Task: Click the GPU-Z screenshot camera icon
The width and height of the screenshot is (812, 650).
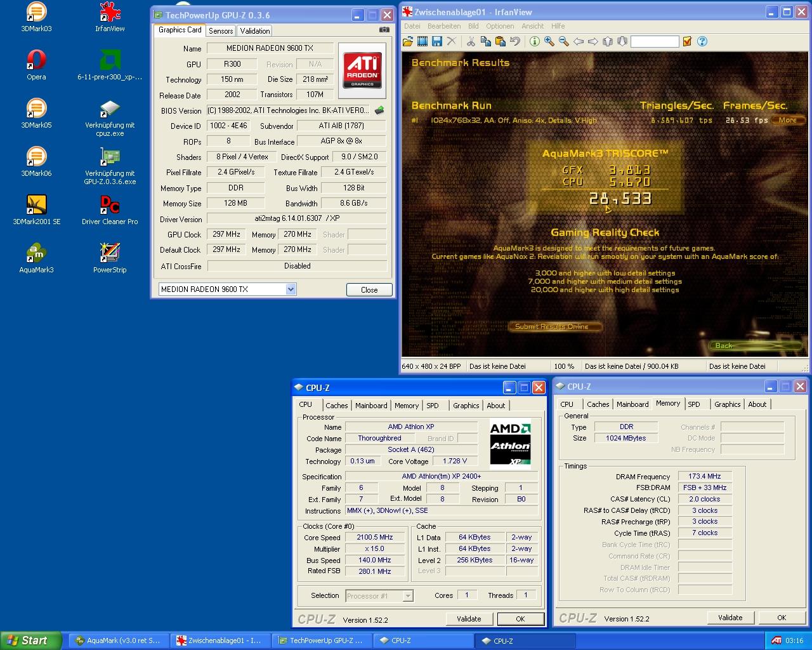Action: 384,29
